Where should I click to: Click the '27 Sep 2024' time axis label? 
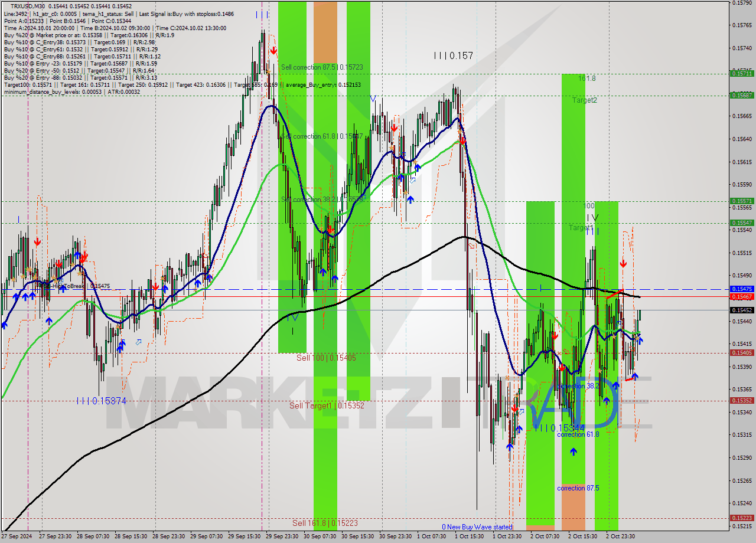click(17, 537)
